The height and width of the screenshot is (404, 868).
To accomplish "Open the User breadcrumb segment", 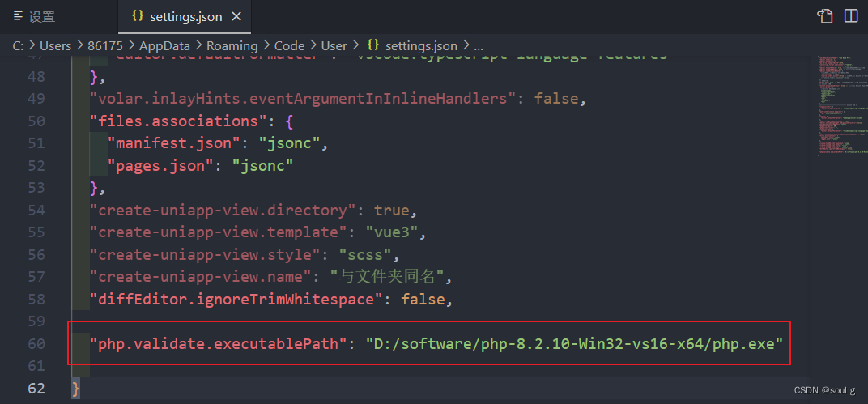I will [x=334, y=45].
